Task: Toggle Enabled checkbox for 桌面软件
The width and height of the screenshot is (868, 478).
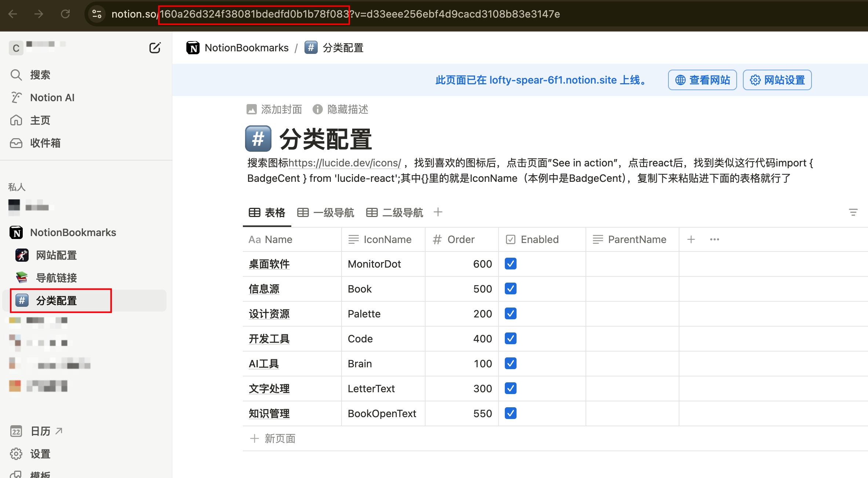Action: tap(511, 264)
